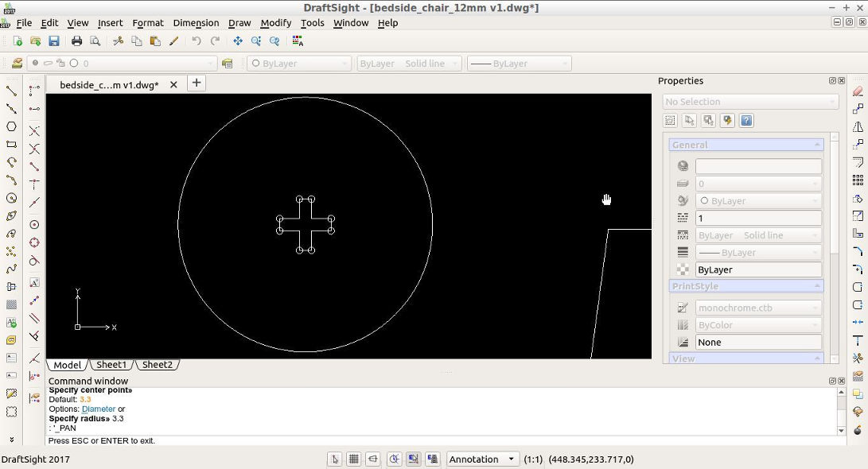The width and height of the screenshot is (868, 469).
Task: Open the layer selection dropdown in toolbar
Action: (121, 63)
